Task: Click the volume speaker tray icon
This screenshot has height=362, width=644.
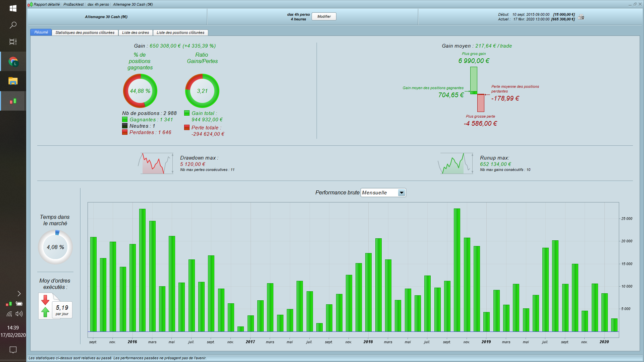Action: pyautogui.click(x=19, y=314)
